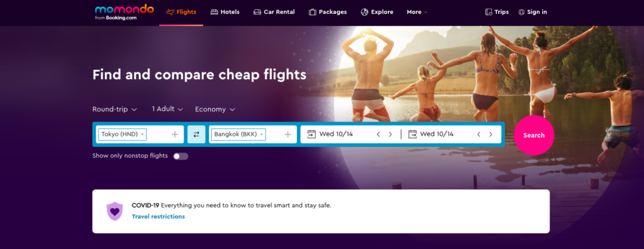Expand the Round-trip dropdown
Viewport: 644px width, 249px height.
(114, 109)
